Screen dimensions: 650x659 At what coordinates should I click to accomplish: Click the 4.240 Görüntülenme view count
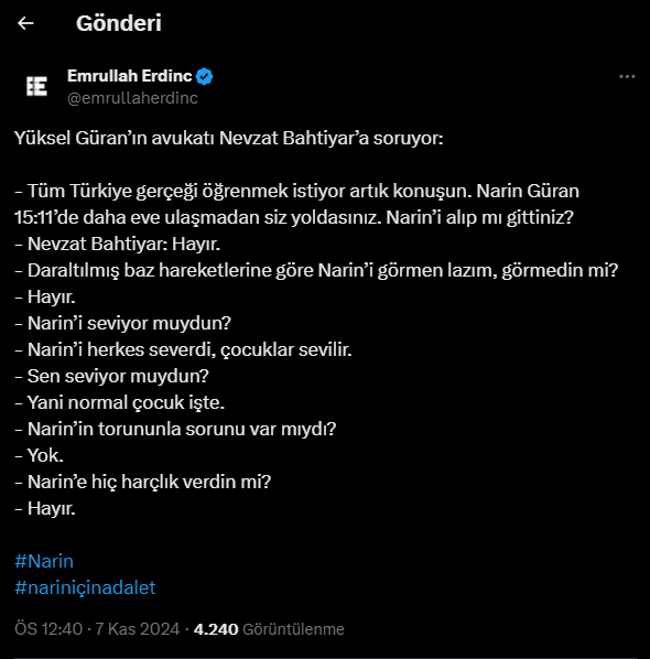coord(269,629)
